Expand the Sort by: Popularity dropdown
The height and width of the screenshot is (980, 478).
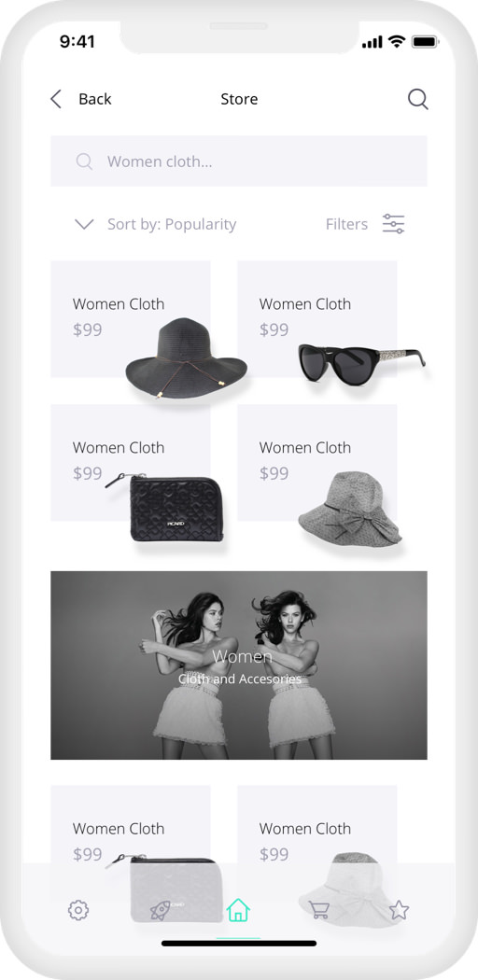click(x=156, y=224)
